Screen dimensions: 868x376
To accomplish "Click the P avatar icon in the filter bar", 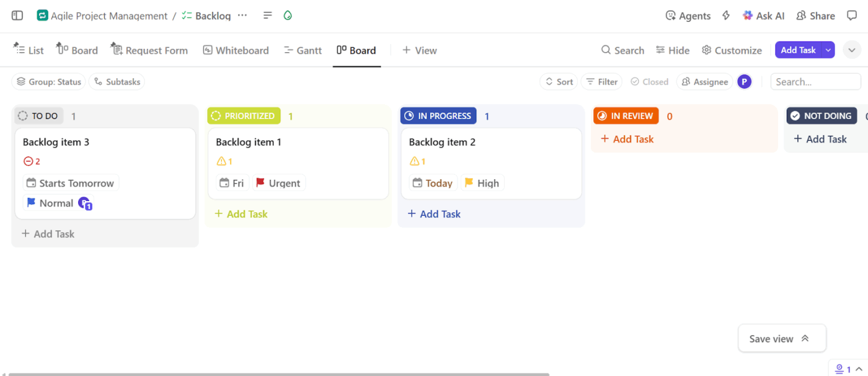I will click(x=745, y=81).
